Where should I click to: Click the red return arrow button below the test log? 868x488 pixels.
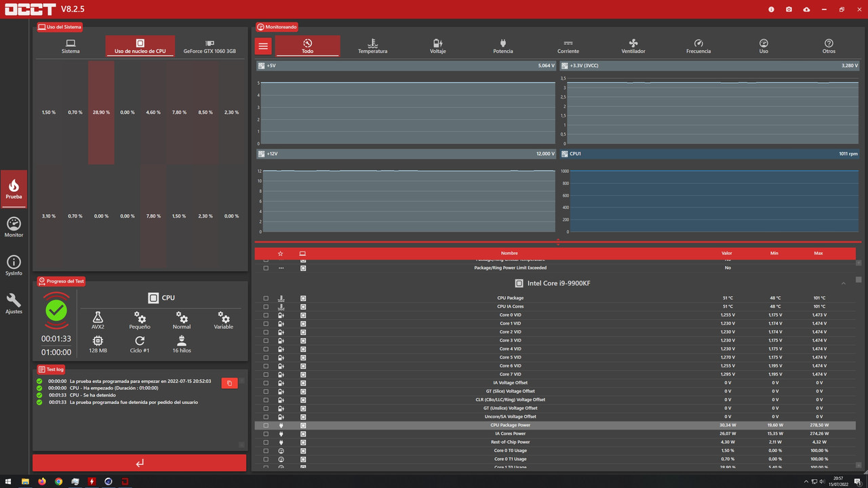(x=139, y=463)
